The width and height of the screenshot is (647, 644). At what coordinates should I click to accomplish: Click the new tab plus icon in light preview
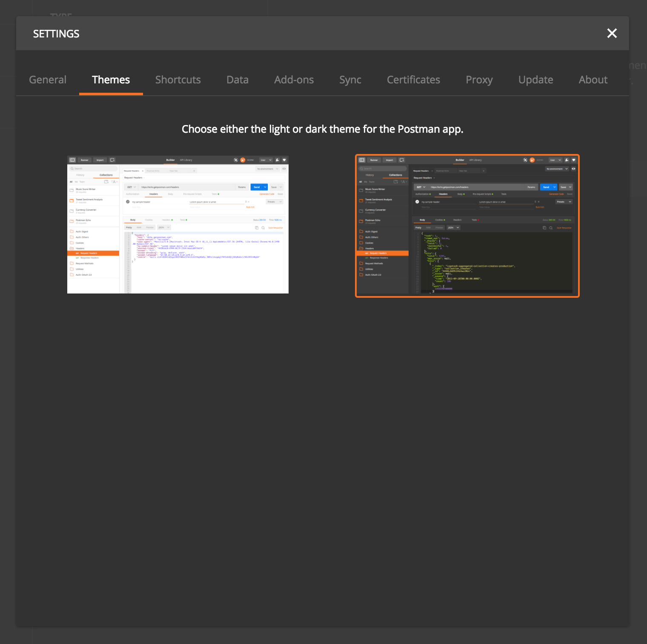click(194, 171)
